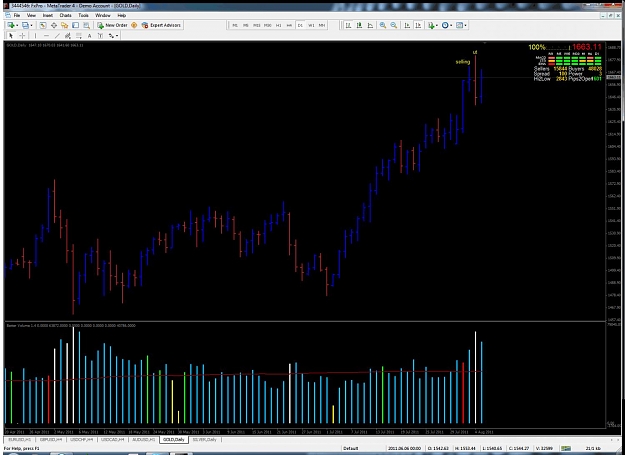Select the GOLD,Daily chart tab
Image resolution: width=625 pixels, height=455 pixels.
174,439
